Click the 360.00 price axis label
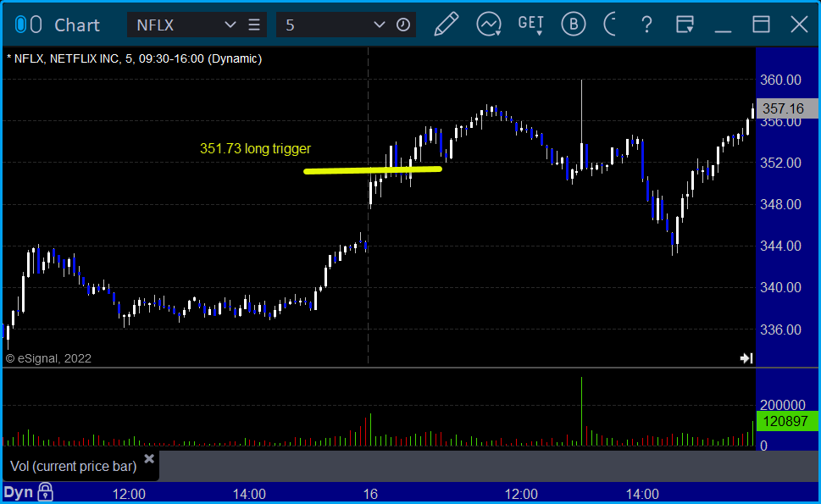 [x=780, y=80]
